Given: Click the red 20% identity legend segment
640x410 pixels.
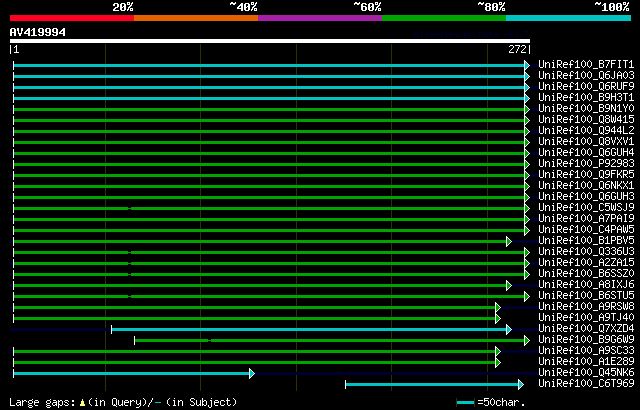Looking at the screenshot, I should coord(72,18).
